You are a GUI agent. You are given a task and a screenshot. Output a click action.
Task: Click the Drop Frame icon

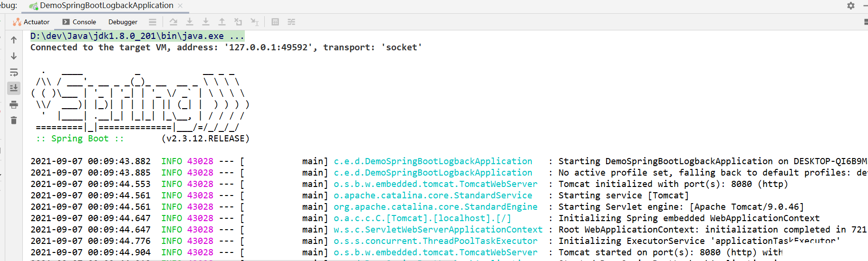238,22
